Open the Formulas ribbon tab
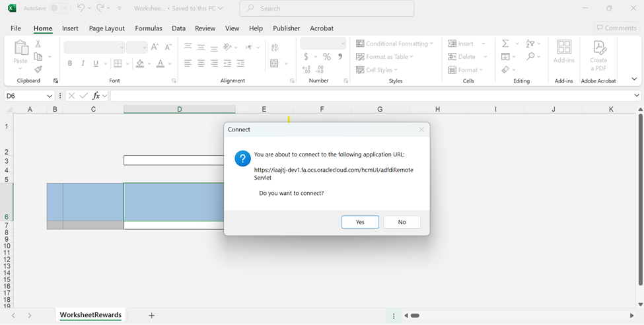Viewport: 644px width, 325px height. (149, 28)
